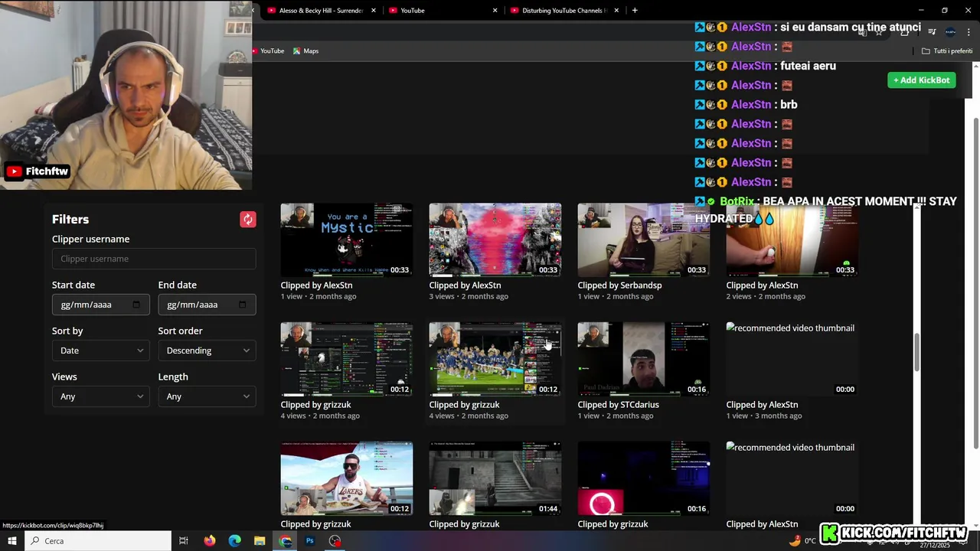Open the 01:44 stairs clip thumbnail
Image resolution: width=980 pixels, height=551 pixels.
[495, 478]
